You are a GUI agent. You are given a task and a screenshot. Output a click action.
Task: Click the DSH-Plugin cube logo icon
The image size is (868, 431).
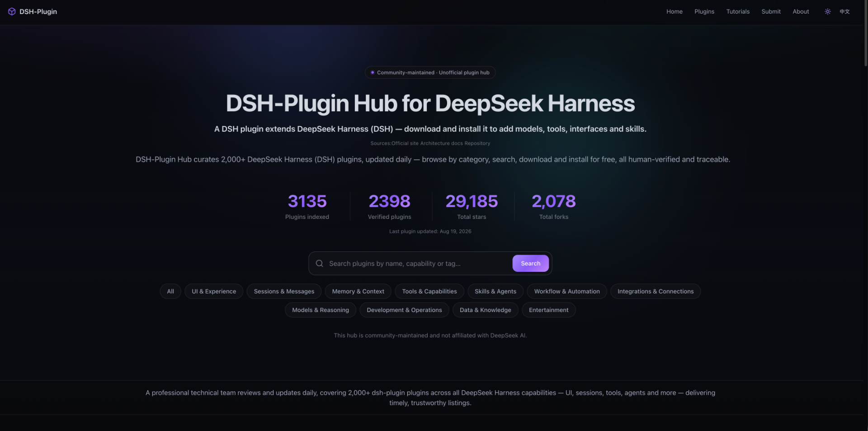click(x=12, y=12)
